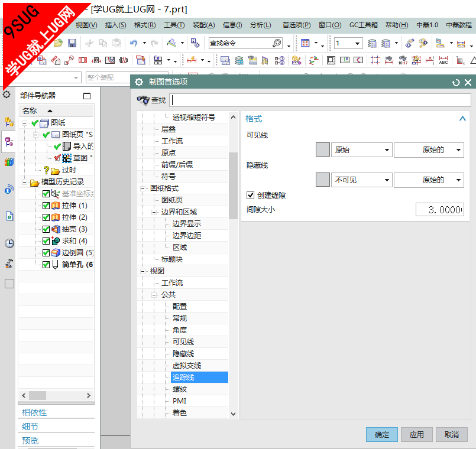Click the 10H7 tolerance dimension icon

pyautogui.click(x=403, y=60)
